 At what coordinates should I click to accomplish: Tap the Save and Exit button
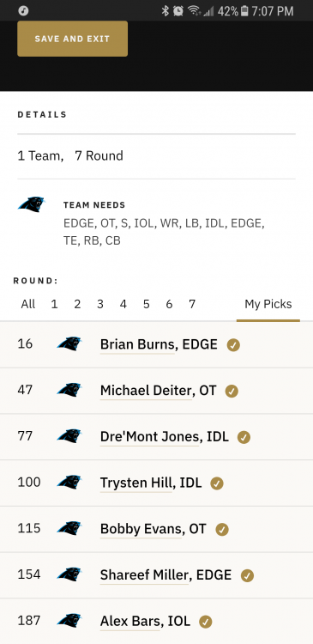(73, 39)
